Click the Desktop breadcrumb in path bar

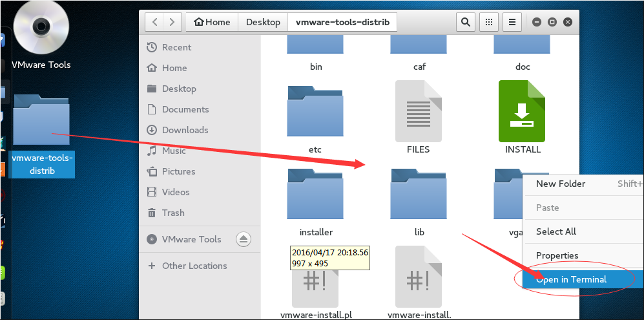pos(263,22)
